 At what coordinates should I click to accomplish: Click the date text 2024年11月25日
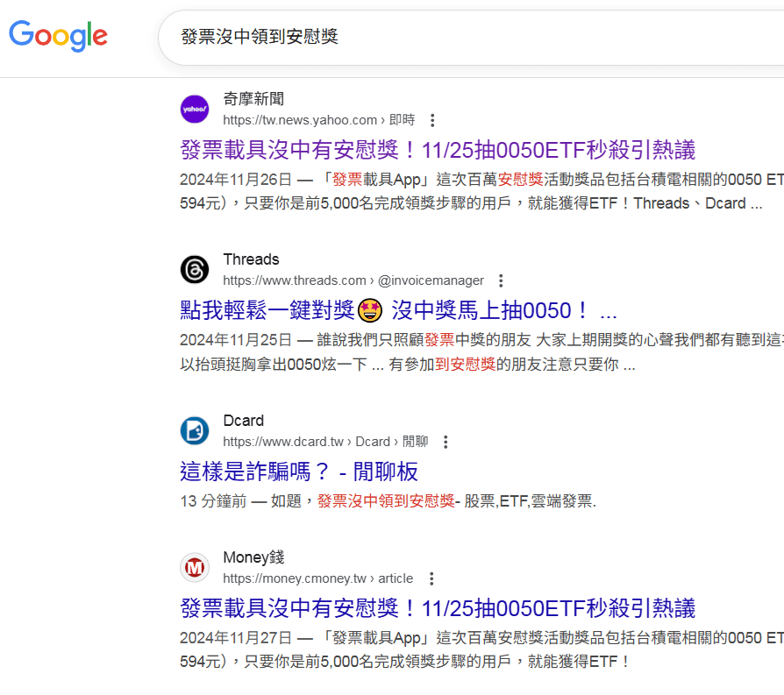(236, 340)
